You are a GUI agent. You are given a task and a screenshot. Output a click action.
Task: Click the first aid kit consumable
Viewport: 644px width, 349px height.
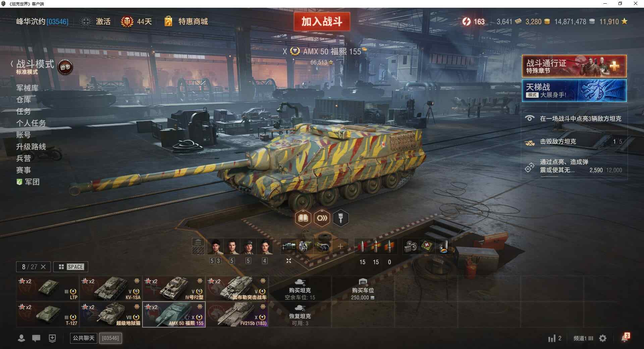click(x=427, y=246)
